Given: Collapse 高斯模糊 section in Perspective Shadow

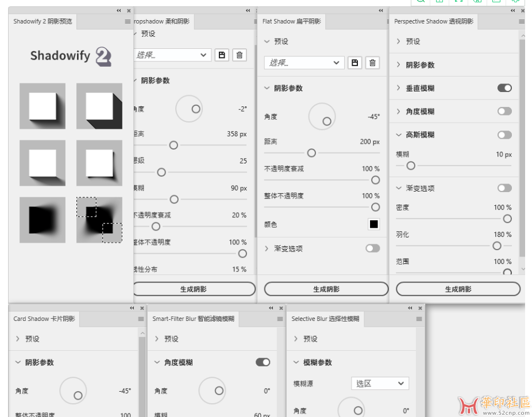Looking at the screenshot, I should (x=399, y=135).
